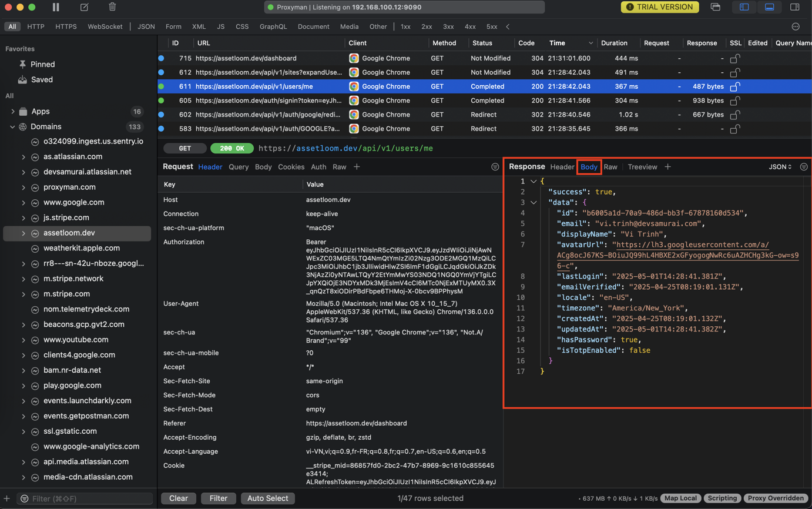Click the SSL lock icon in row 715
The width and height of the screenshot is (812, 509).
(x=734, y=58)
